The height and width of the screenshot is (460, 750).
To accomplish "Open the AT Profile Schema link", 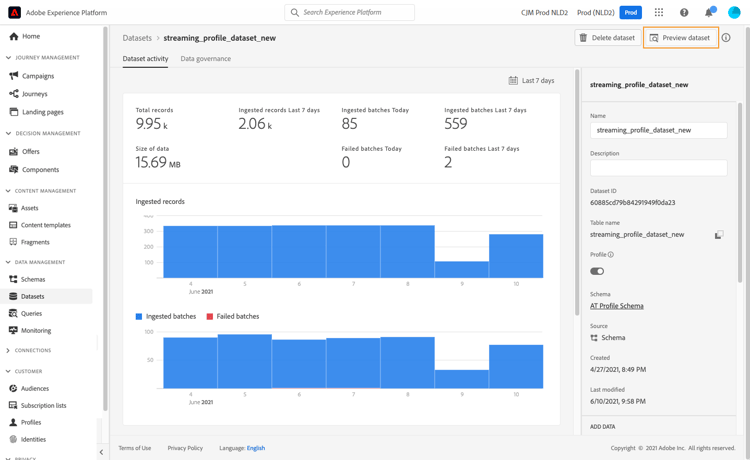I will [x=617, y=306].
